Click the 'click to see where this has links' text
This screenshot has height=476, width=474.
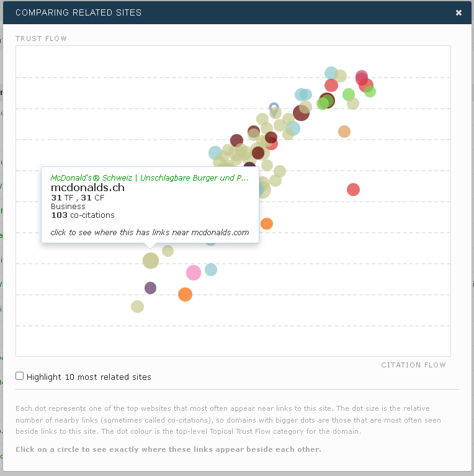149,233
